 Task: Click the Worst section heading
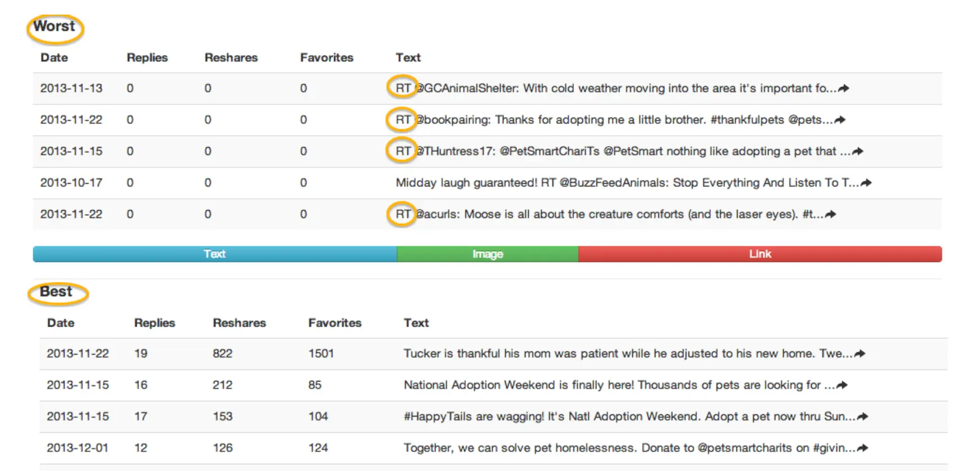pos(54,26)
